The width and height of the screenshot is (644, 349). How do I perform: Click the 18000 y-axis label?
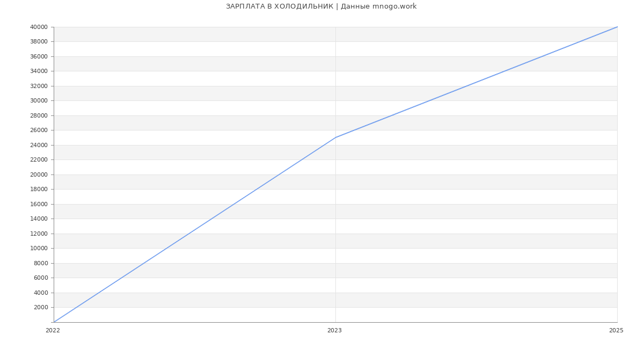39,190
